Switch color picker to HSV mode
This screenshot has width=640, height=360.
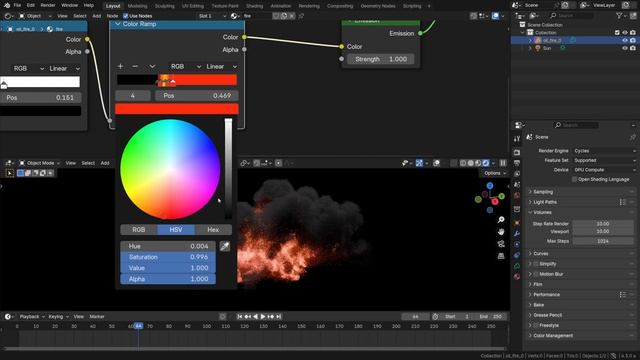pyautogui.click(x=176, y=230)
